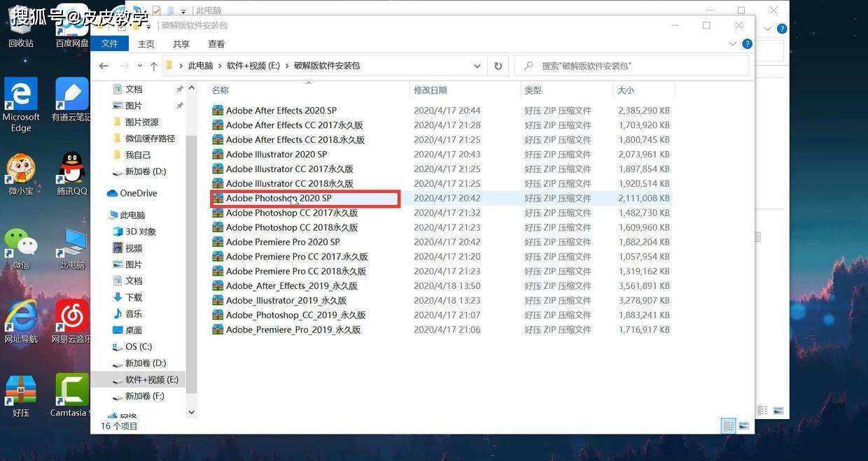Image resolution: width=868 pixels, height=461 pixels.
Task: Switch to the 查看 ribbon tab
Action: 216,43
